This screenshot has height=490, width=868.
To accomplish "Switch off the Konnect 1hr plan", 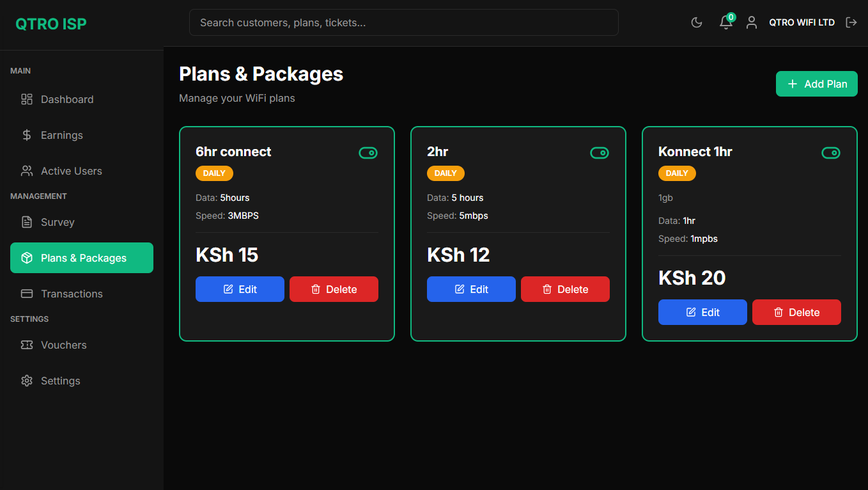I will coord(831,153).
